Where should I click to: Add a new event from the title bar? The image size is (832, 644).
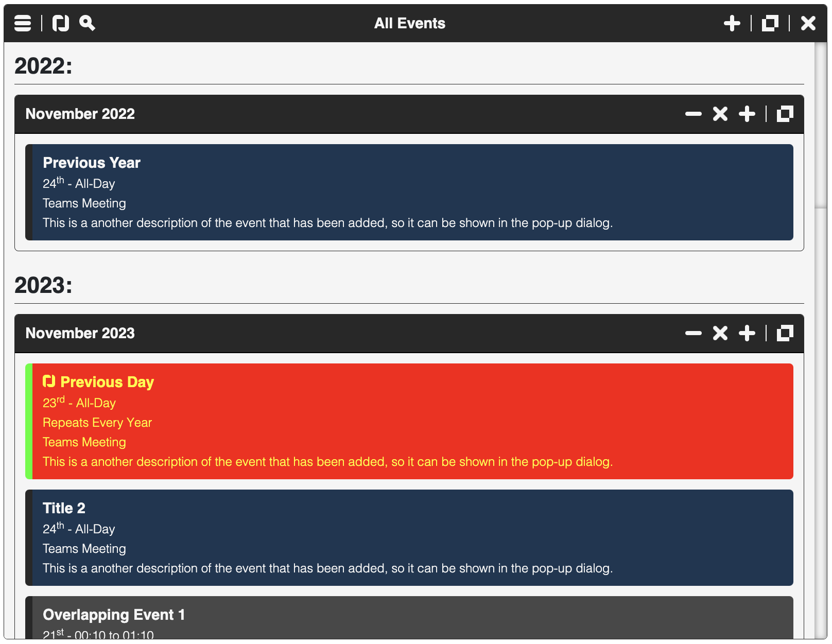(732, 23)
